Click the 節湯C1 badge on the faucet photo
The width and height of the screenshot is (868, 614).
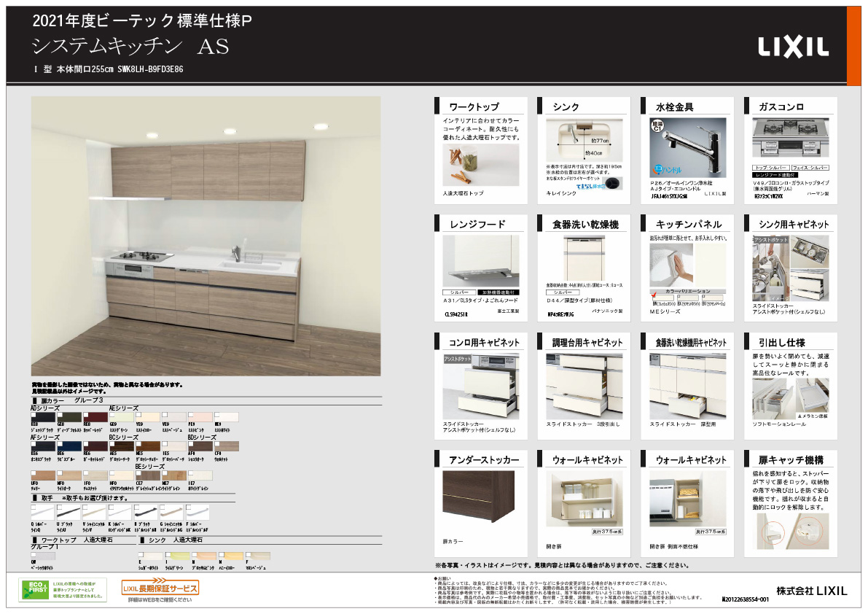pyautogui.click(x=657, y=125)
